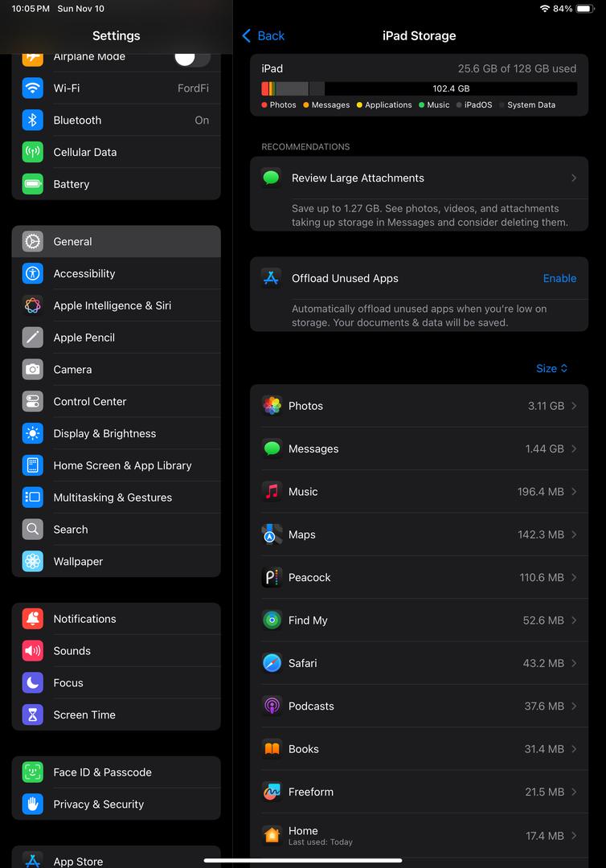
Task: Tap the chevron on the Messages storage row
Action: pos(574,448)
